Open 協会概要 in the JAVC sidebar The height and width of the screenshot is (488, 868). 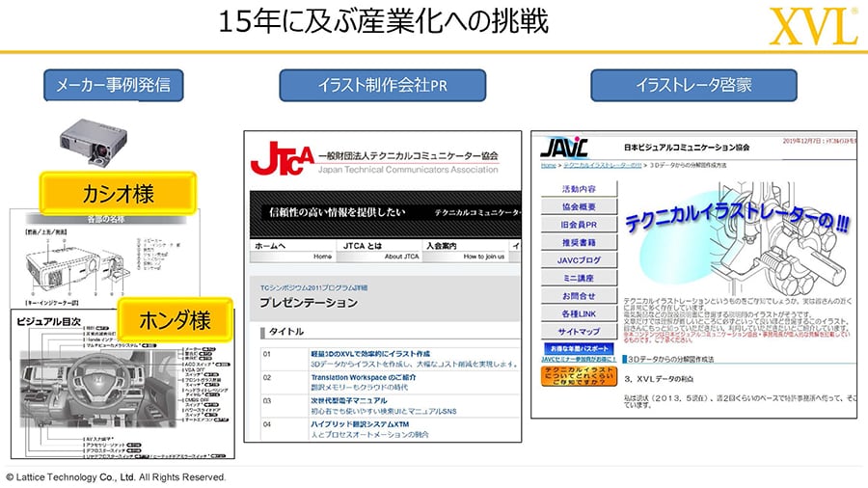coord(579,206)
